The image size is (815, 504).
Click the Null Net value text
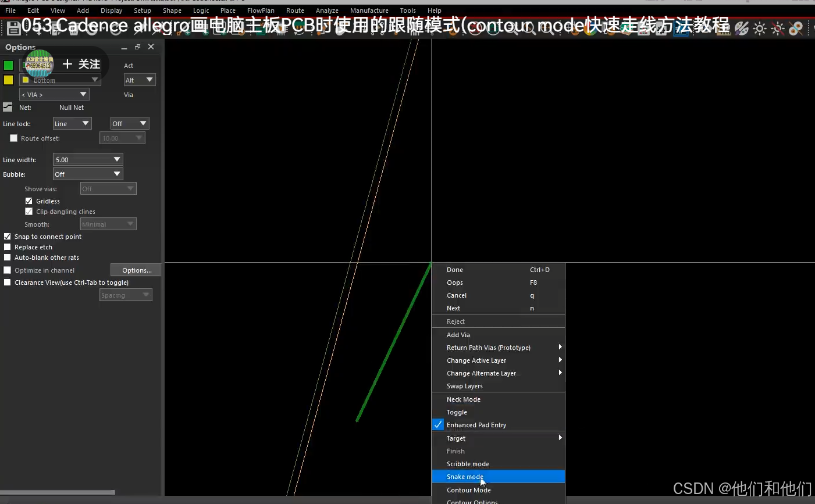(x=72, y=108)
